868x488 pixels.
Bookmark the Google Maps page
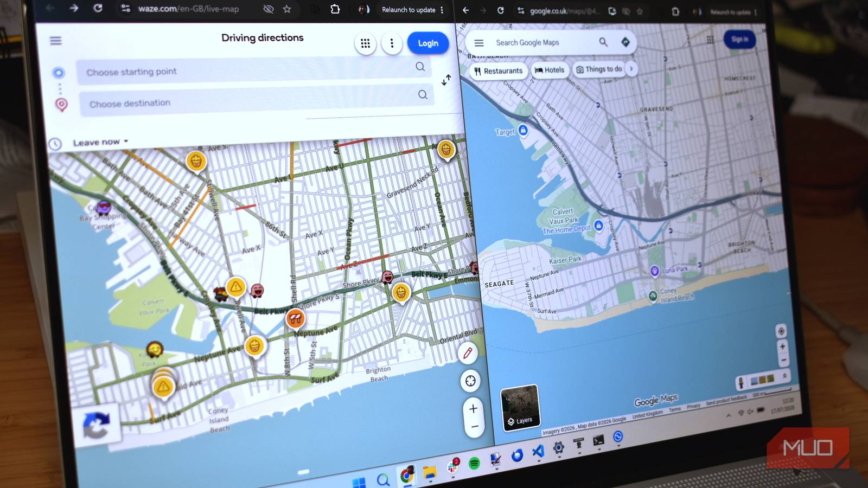tap(640, 11)
